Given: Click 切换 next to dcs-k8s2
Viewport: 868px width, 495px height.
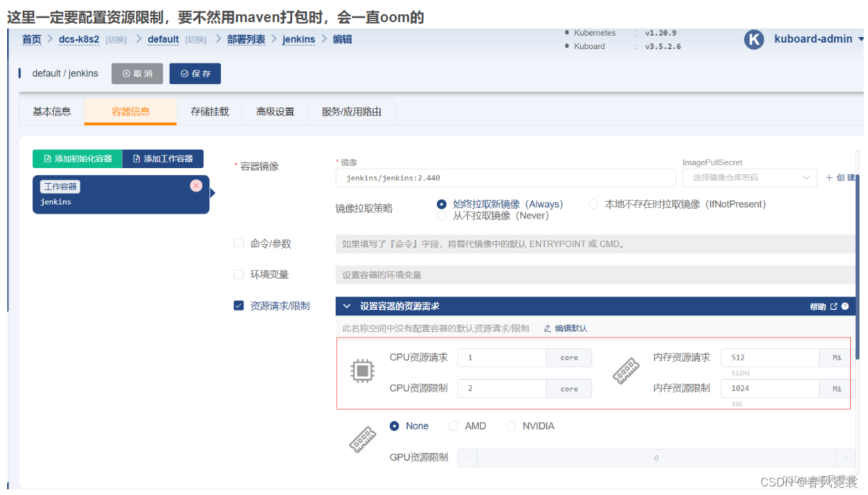Looking at the screenshot, I should [x=116, y=40].
